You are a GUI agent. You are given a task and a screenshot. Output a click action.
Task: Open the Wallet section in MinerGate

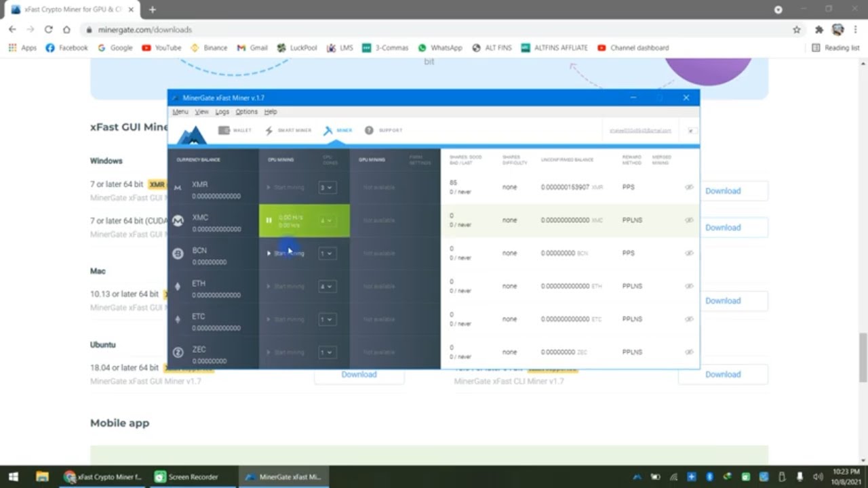pyautogui.click(x=235, y=130)
